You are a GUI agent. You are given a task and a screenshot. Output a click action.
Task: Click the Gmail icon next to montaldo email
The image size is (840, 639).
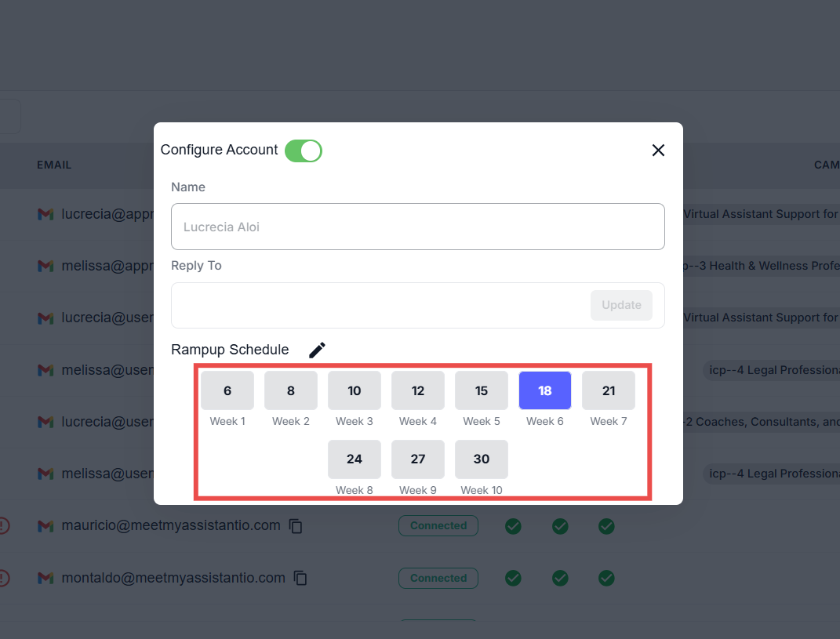(x=45, y=578)
